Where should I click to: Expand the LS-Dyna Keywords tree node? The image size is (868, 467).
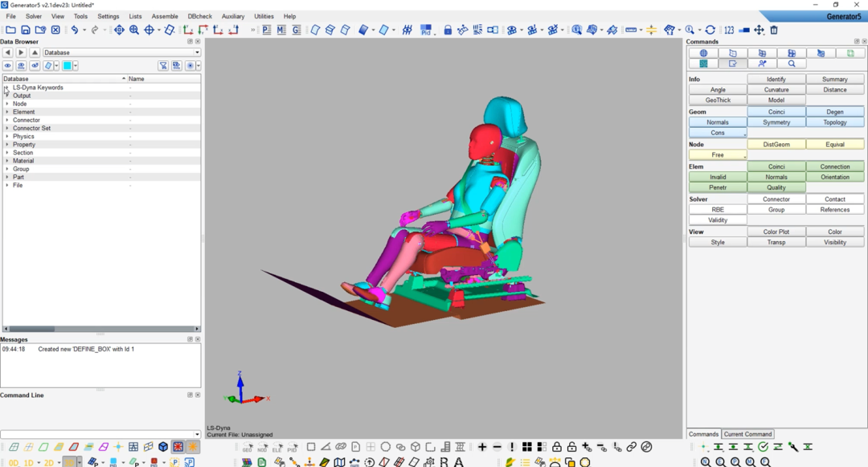[x=6, y=88]
